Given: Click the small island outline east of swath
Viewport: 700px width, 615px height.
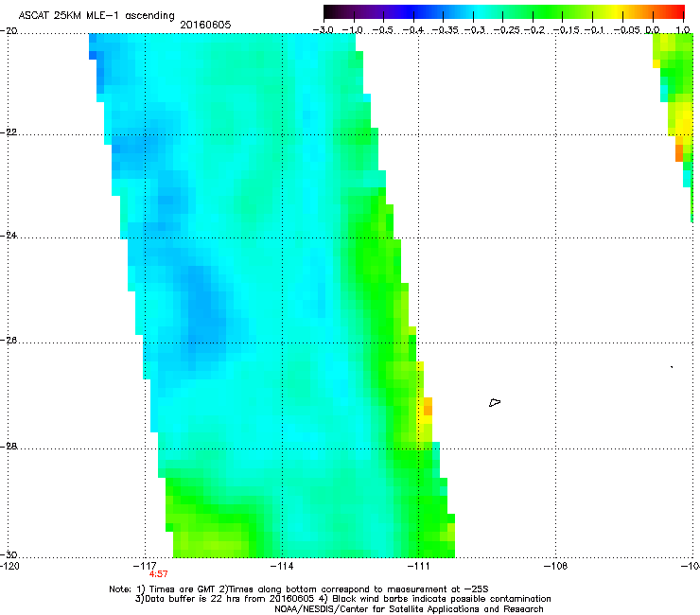Looking at the screenshot, I should coord(495,402).
